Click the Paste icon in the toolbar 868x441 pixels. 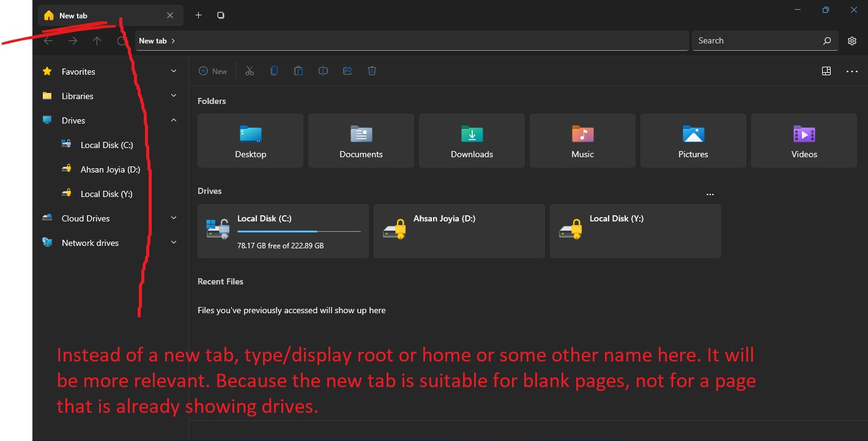299,70
